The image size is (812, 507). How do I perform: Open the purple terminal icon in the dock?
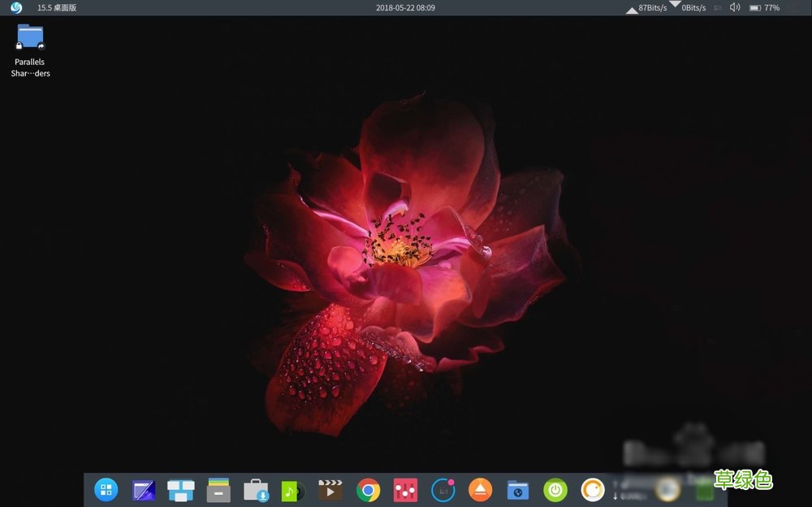tap(143, 490)
